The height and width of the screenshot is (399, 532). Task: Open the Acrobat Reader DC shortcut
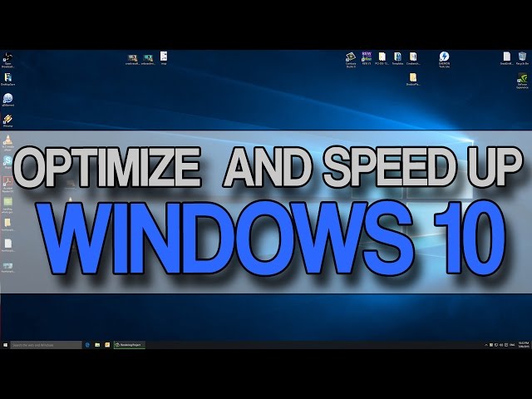point(7,185)
